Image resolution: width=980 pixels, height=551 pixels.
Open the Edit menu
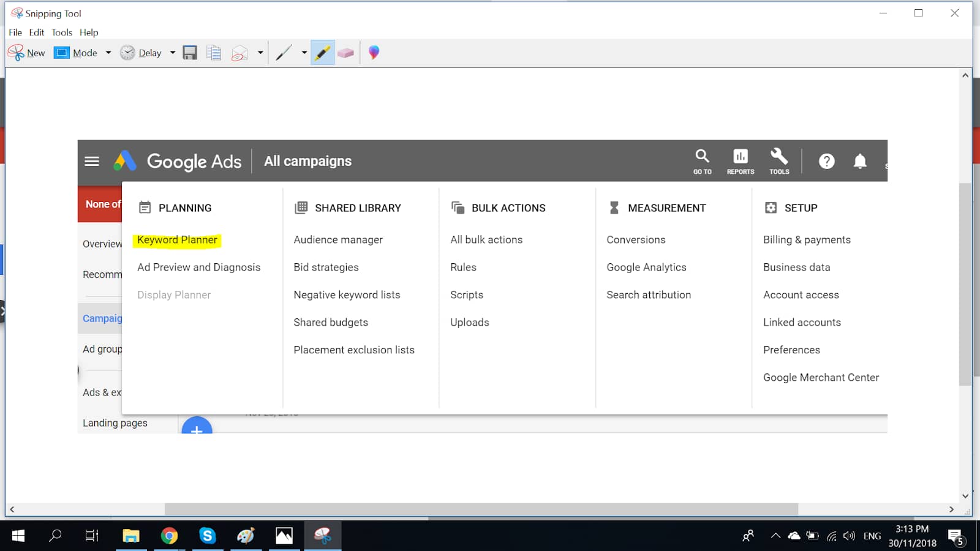(x=37, y=32)
